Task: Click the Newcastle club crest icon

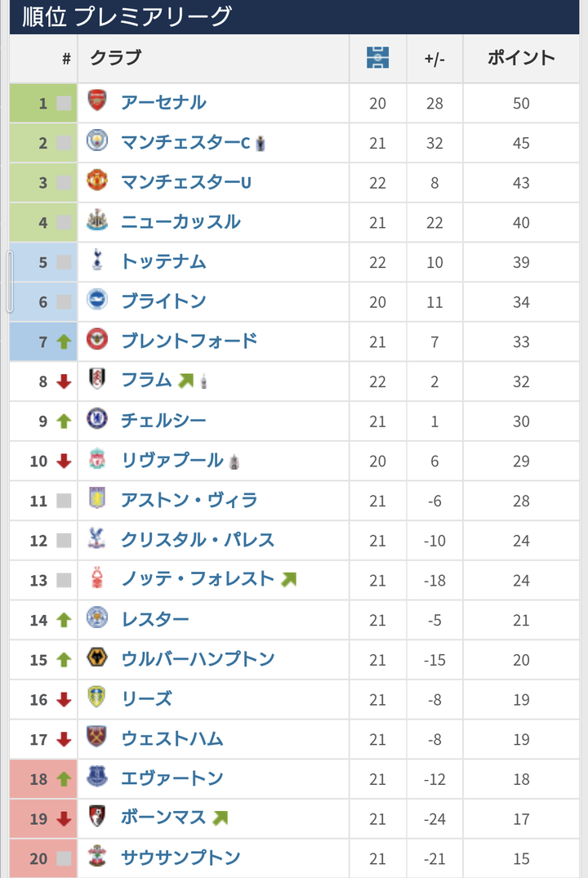Action: click(97, 220)
